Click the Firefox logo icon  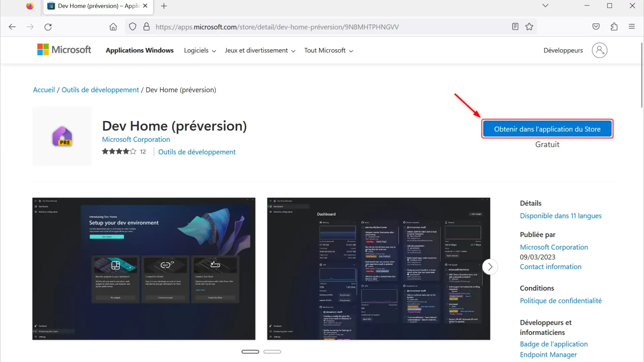click(x=30, y=6)
